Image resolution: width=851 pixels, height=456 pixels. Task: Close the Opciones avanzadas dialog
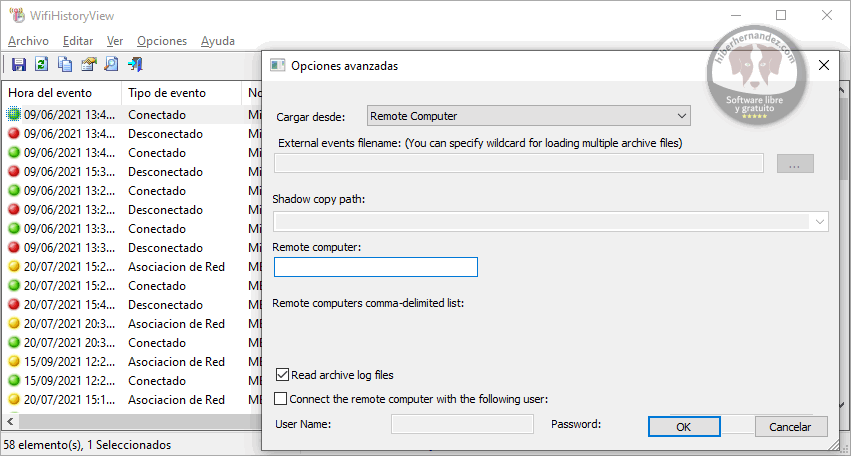tap(824, 66)
